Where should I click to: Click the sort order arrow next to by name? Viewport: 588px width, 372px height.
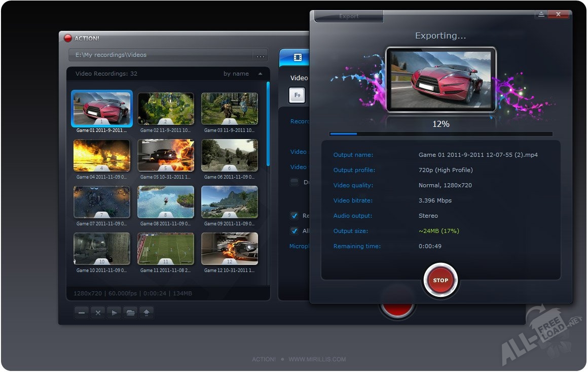(x=260, y=74)
